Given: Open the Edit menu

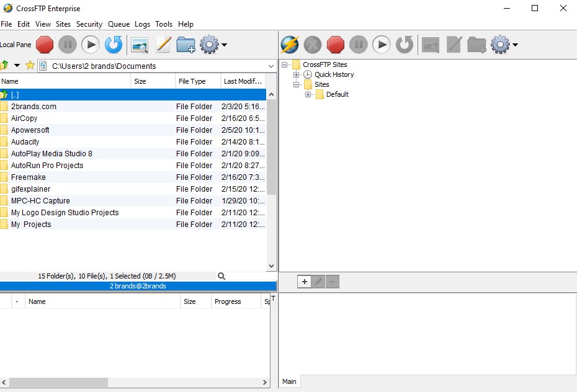Looking at the screenshot, I should pos(24,24).
